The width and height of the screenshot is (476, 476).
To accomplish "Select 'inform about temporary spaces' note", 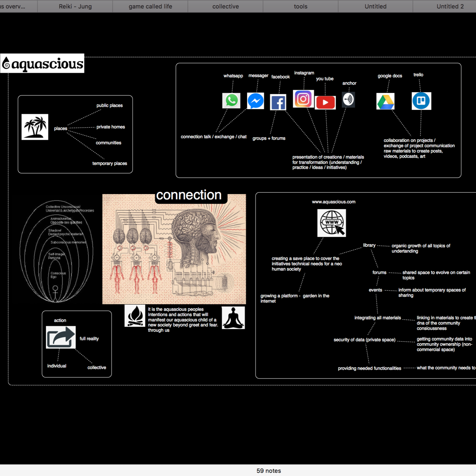I will click(432, 292).
